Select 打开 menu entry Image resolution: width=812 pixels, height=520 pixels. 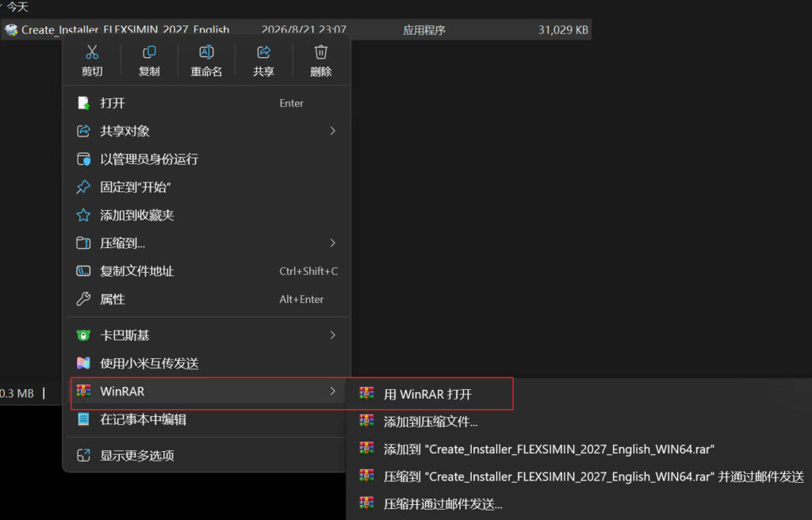[206, 103]
